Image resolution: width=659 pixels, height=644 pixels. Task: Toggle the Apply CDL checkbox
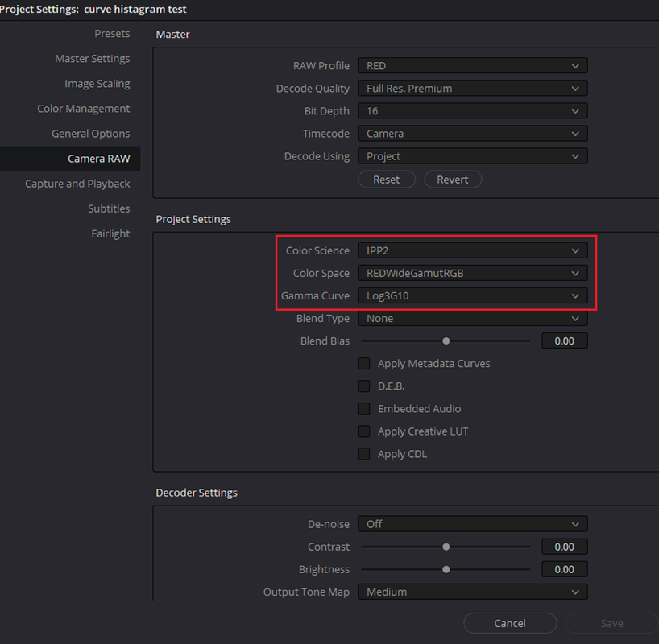click(x=364, y=454)
